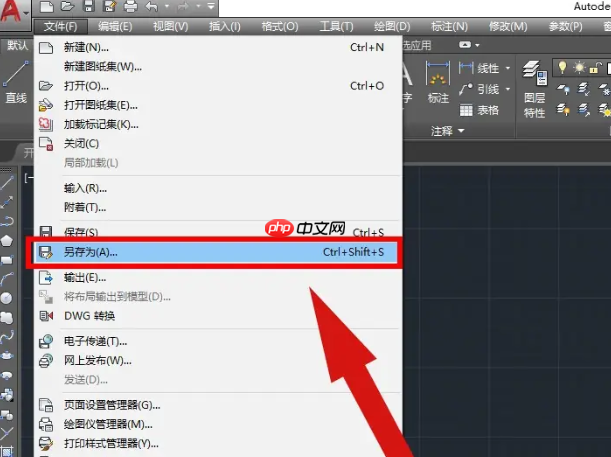Image resolution: width=611 pixels, height=457 pixels.
Task: Choose 打开(O)... from the file menu
Action: point(218,86)
